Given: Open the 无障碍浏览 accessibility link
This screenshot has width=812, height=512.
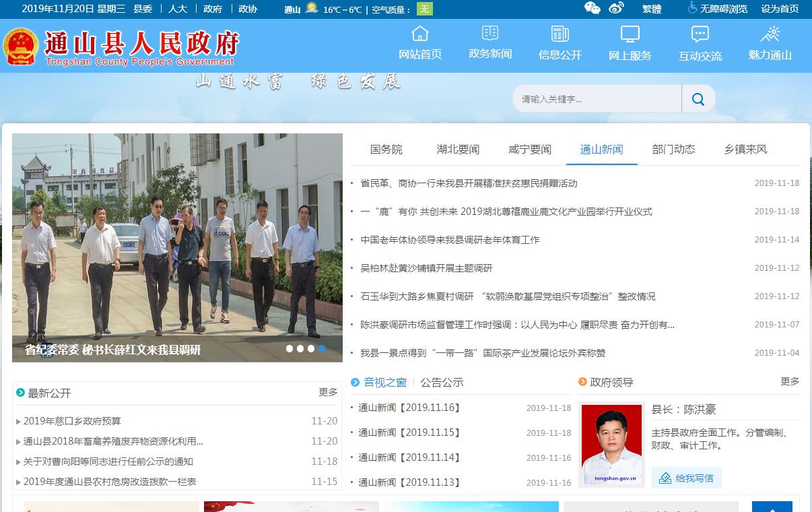Looking at the screenshot, I should pyautogui.click(x=717, y=9).
